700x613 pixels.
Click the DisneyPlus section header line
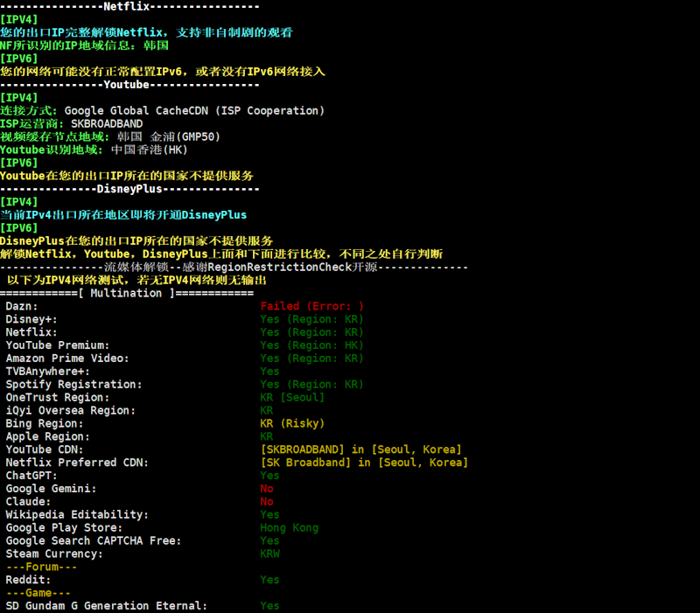point(129,189)
